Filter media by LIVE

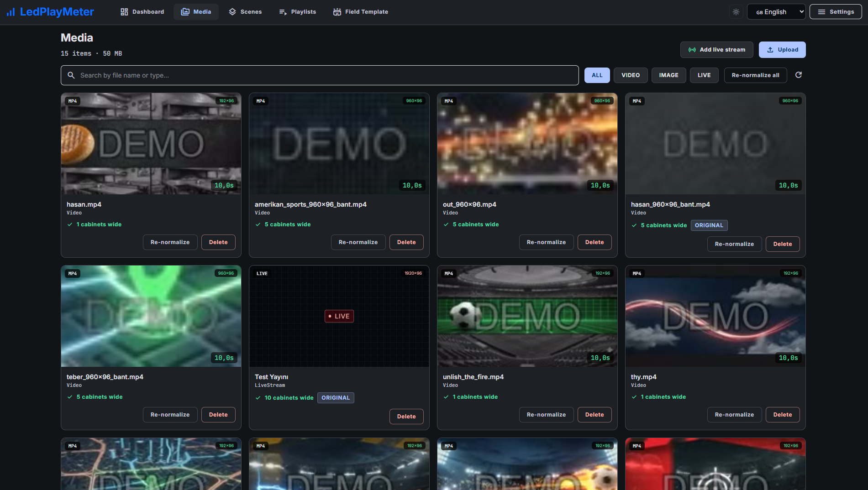click(704, 75)
